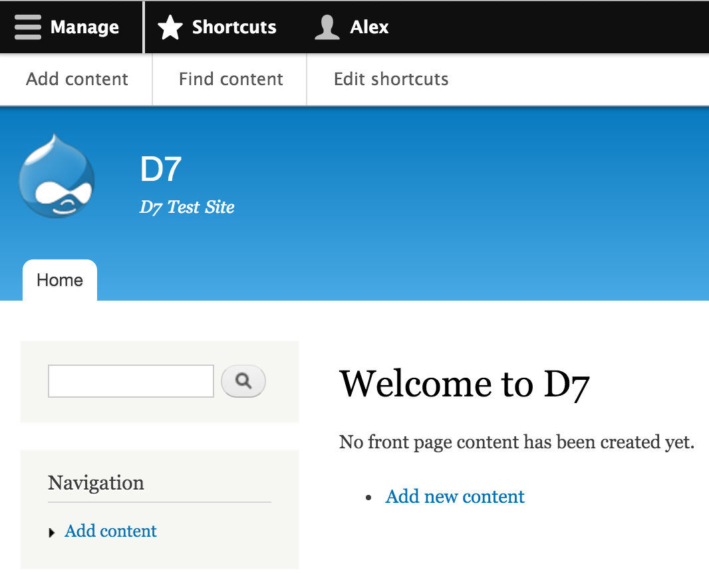Open the Alex user menu label
Image resolution: width=709 pixels, height=588 pixels.
(x=369, y=27)
